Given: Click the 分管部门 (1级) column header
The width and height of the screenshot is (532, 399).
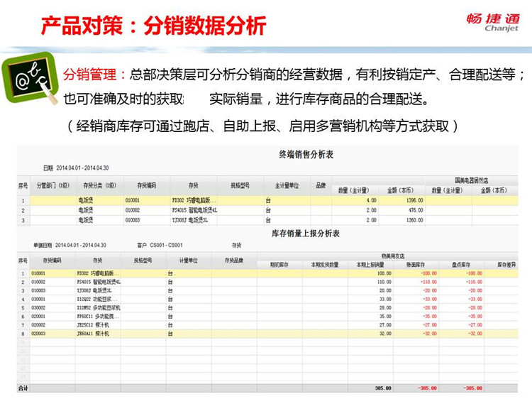Looking at the screenshot, I should (x=53, y=185).
